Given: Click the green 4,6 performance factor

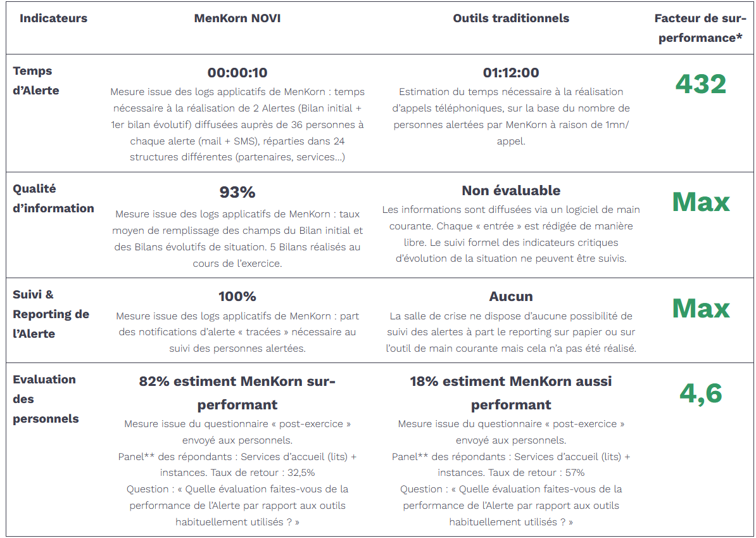Looking at the screenshot, I should (x=700, y=394).
